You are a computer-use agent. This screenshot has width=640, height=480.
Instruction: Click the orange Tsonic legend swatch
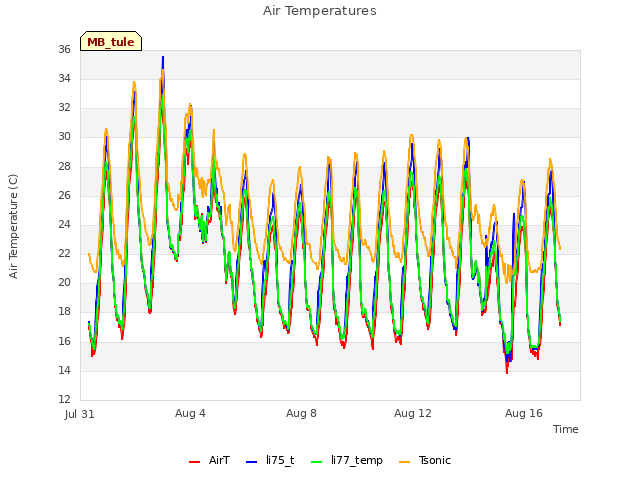(x=404, y=462)
